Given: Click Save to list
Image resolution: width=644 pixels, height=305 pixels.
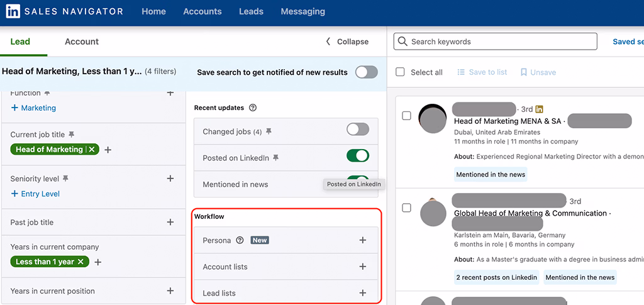Looking at the screenshot, I should tap(482, 72).
